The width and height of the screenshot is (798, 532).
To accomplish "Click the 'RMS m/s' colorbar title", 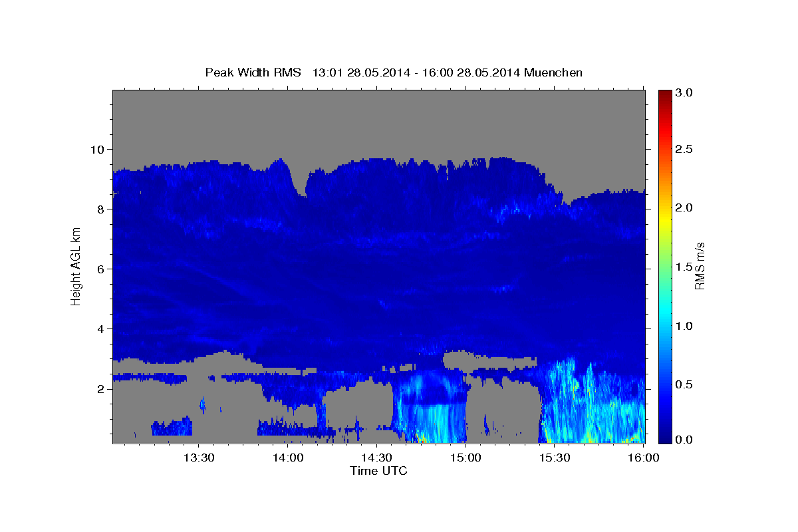I will 700,266.
